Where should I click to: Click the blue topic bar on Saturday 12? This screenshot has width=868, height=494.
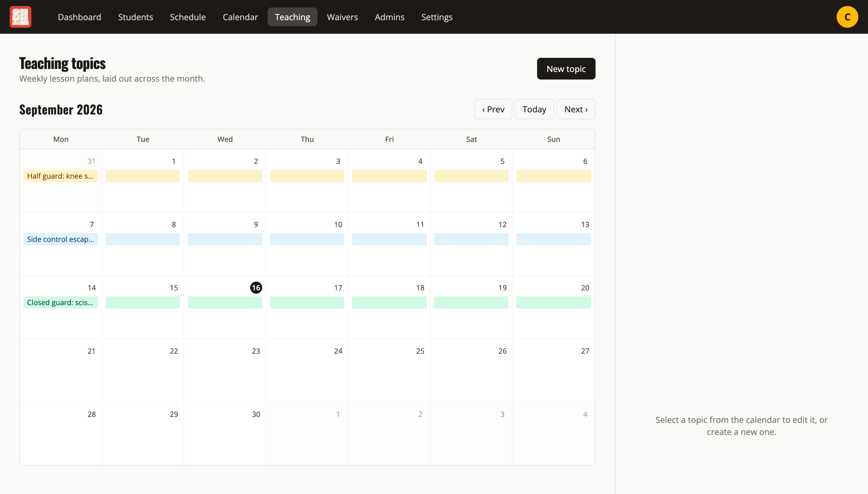tap(471, 239)
